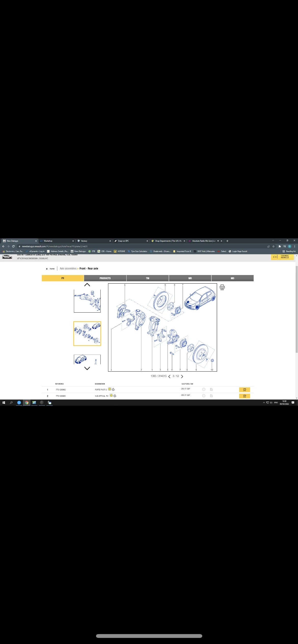
Task: Switch to the TM tab
Action: click(x=148, y=278)
